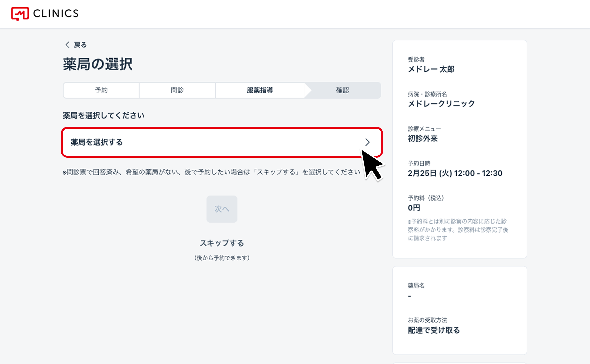Click the 0円 reservation fee
This screenshot has height=364, width=590.
click(x=414, y=208)
